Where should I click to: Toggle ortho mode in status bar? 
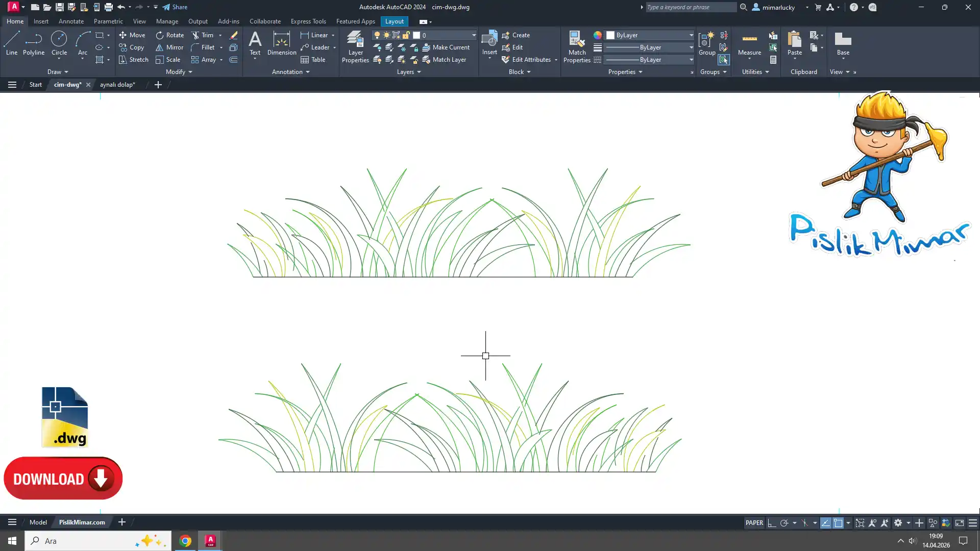[772, 523]
